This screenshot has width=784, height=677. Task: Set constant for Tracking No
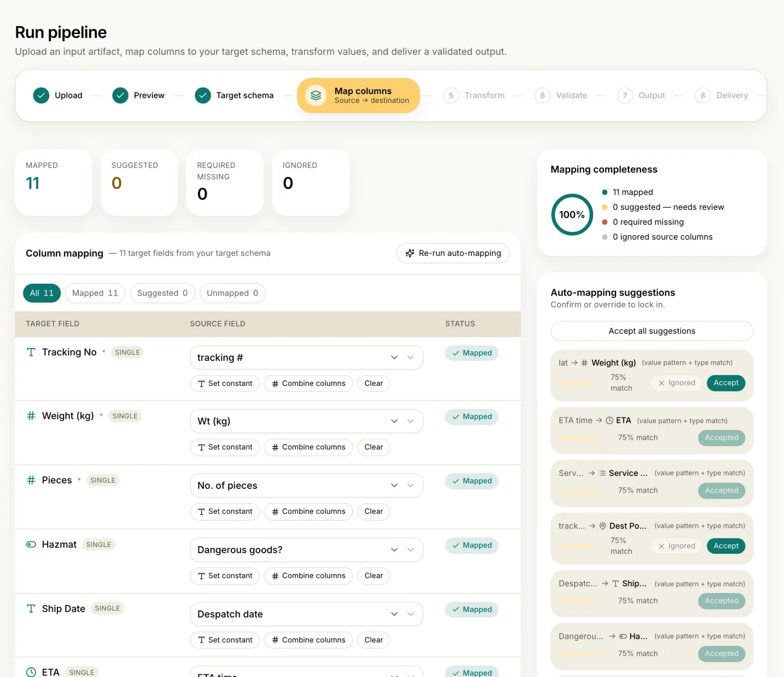(225, 383)
